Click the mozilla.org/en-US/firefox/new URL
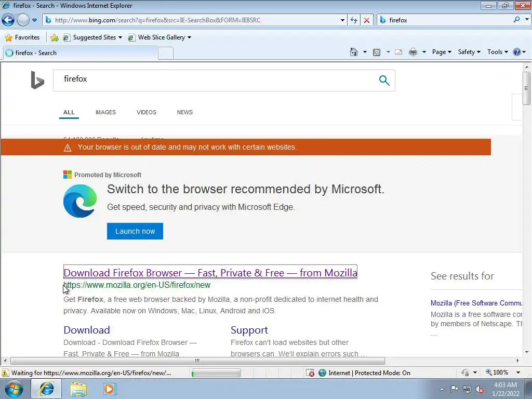Screen dimensions: 532x399 (137, 285)
